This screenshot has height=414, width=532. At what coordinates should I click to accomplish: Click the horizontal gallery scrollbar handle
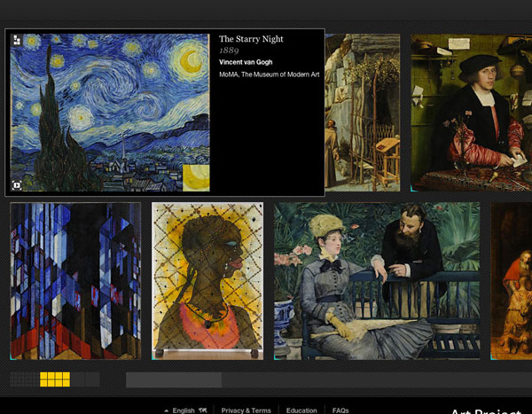[x=174, y=379]
